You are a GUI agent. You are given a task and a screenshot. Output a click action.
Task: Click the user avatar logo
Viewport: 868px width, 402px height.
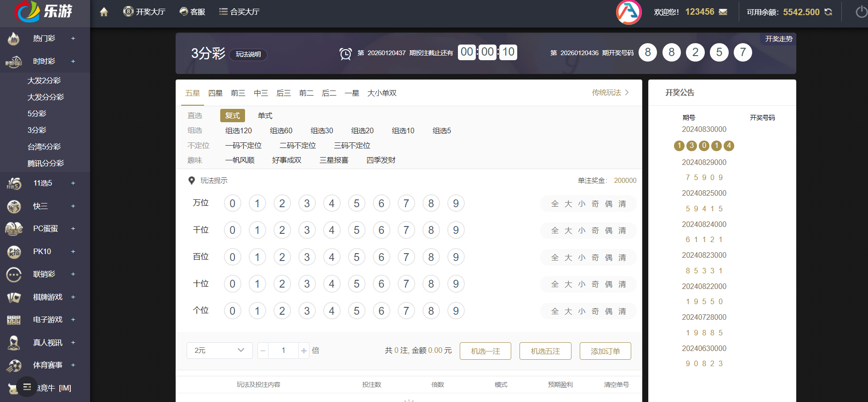tap(628, 12)
